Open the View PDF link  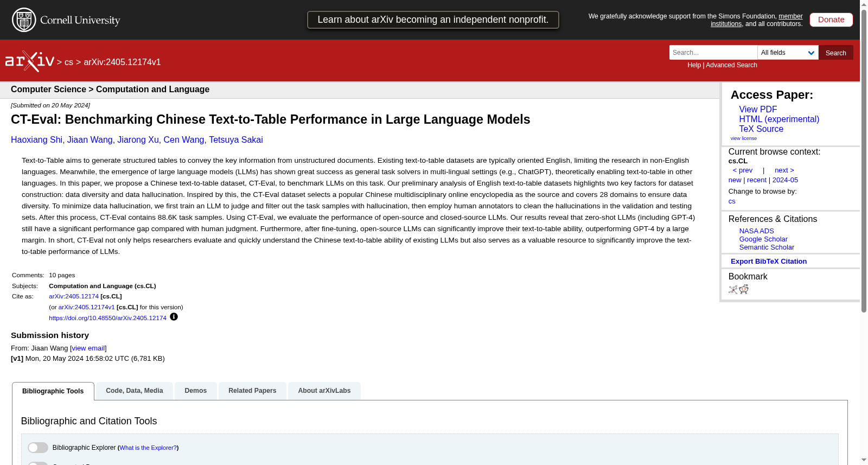pos(758,110)
